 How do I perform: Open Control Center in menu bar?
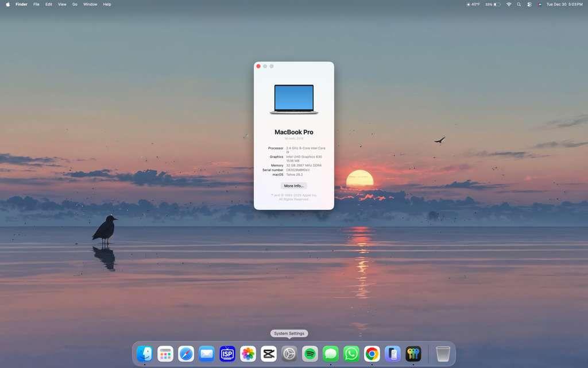[x=529, y=4]
